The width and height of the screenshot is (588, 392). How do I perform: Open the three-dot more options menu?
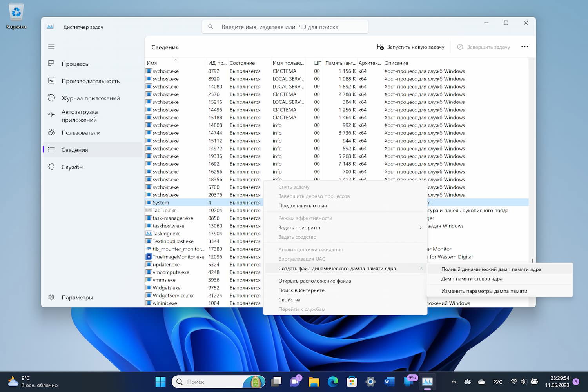point(524,47)
